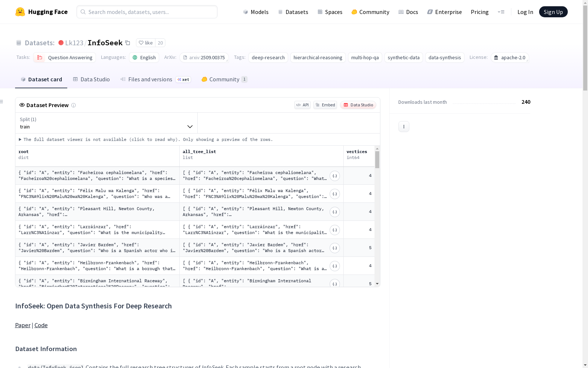Expand JSON cell in the Larráinzar row
The height and width of the screenshot is (368, 588).
coord(334,230)
